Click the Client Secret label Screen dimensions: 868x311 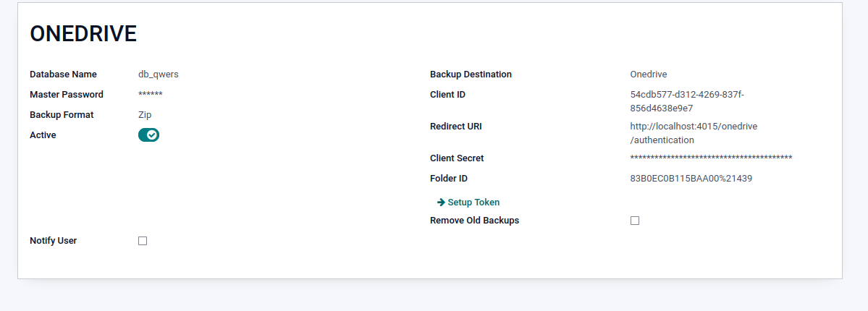[457, 158]
